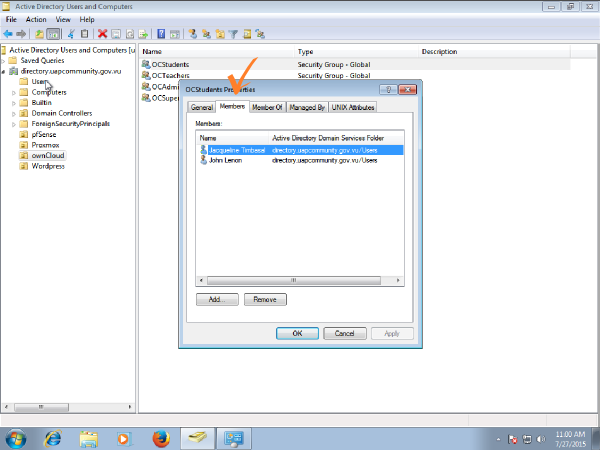Select the Wordpress organizational unit
Image resolution: width=600 pixels, height=450 pixels.
tap(42, 166)
